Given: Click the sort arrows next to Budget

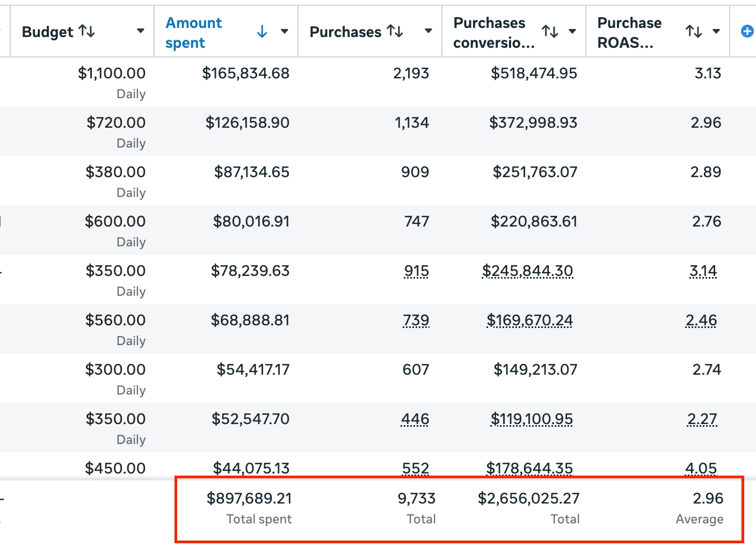Looking at the screenshot, I should click(87, 32).
